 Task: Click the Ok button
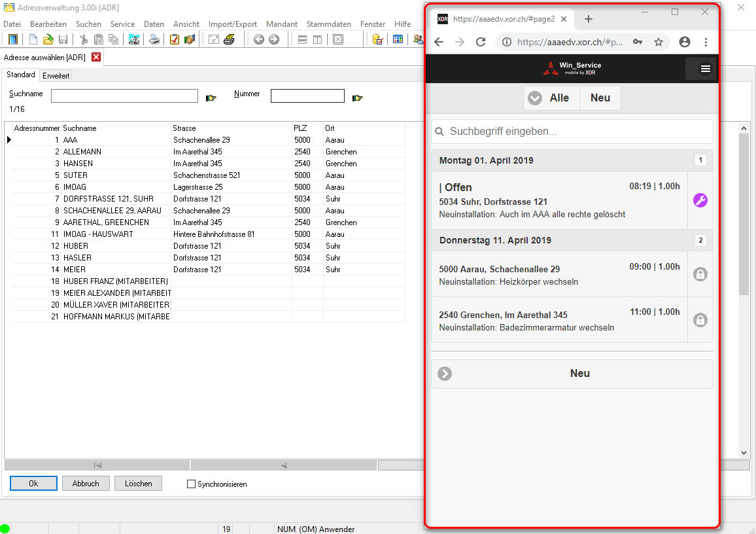pos(33,484)
